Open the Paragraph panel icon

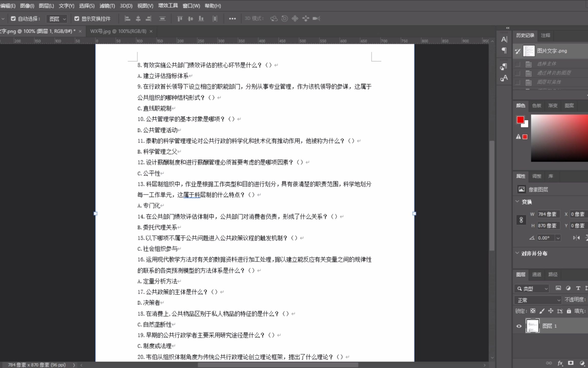[x=504, y=50]
